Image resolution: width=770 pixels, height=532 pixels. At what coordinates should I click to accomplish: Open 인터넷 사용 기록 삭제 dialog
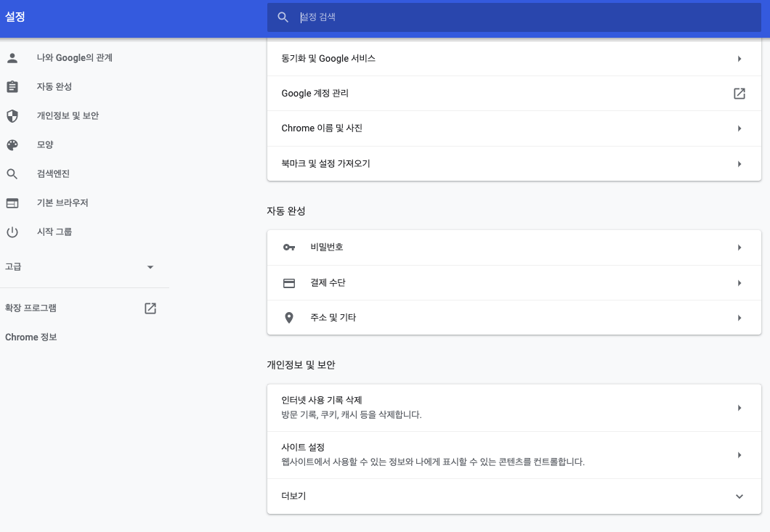[514, 408]
